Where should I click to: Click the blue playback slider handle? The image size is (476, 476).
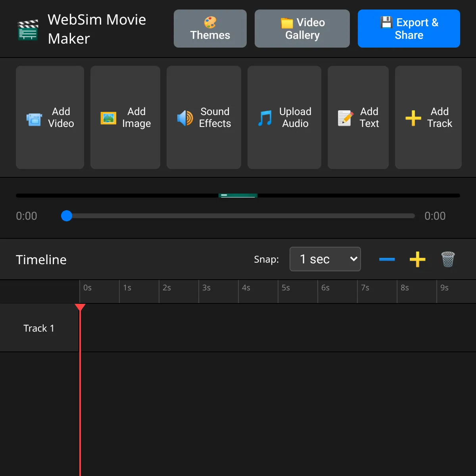(67, 216)
